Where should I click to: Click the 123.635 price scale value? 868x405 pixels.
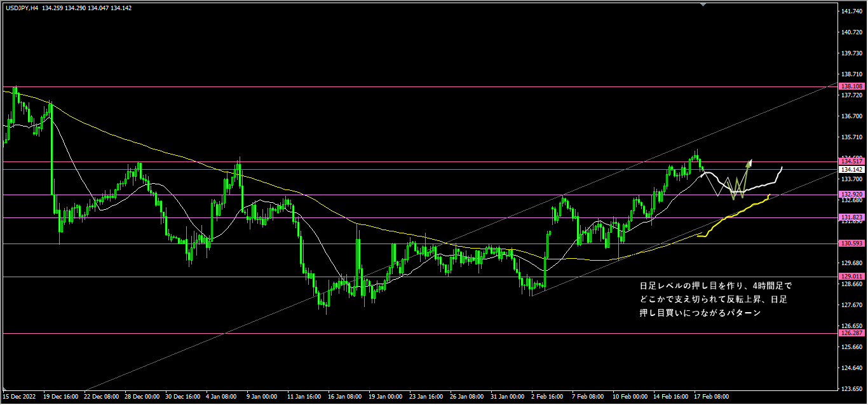pos(850,388)
